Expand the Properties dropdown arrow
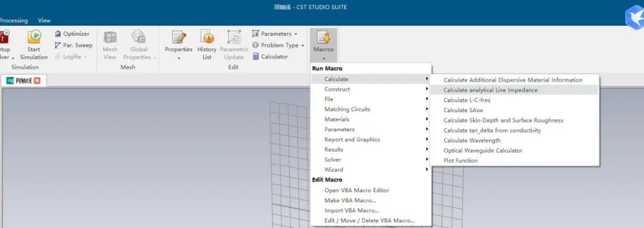The height and width of the screenshot is (228, 644). point(179,58)
